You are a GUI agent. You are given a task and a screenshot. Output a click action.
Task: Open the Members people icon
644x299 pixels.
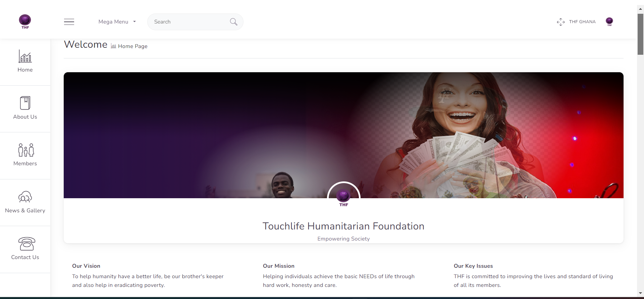tap(26, 150)
